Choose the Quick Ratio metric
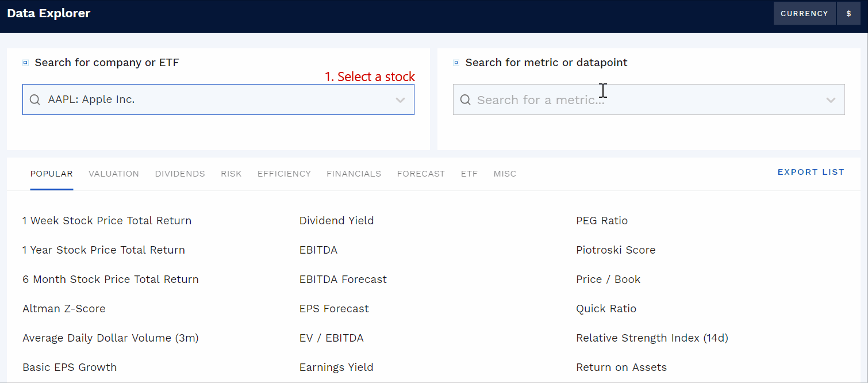Screen dimensions: 868x383 click(606, 309)
